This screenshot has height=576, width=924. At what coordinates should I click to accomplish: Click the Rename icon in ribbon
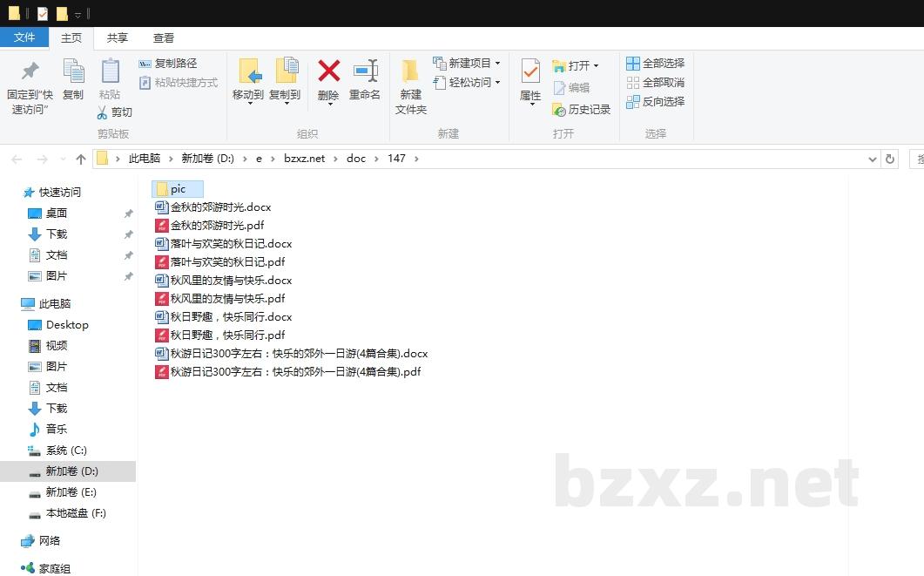[365, 71]
